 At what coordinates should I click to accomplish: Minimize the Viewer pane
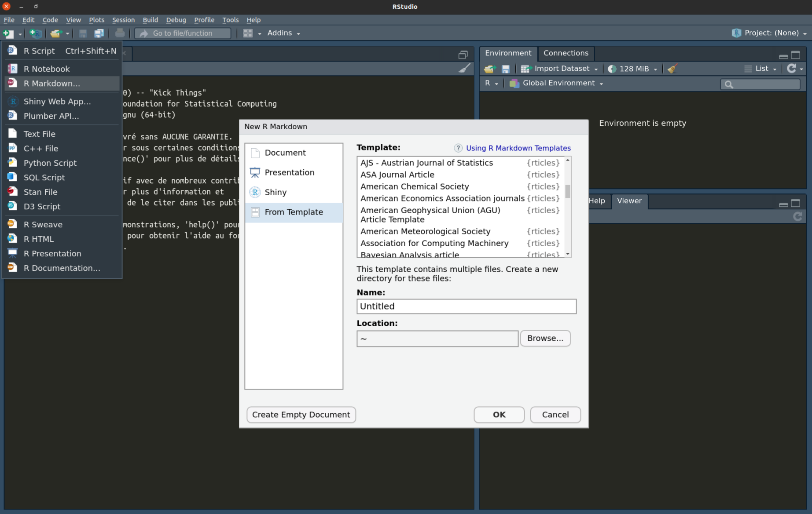[x=783, y=204]
